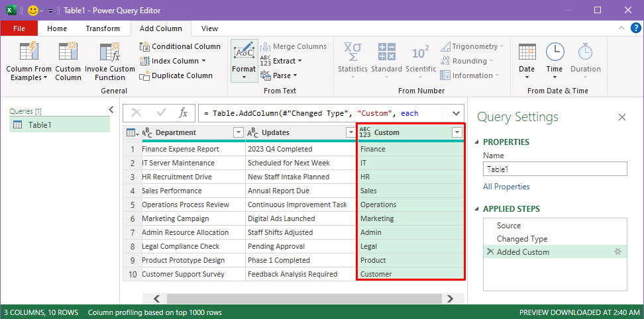Viewport: 644px width, 319px height.
Task: Open the Information menu
Action: 470,75
